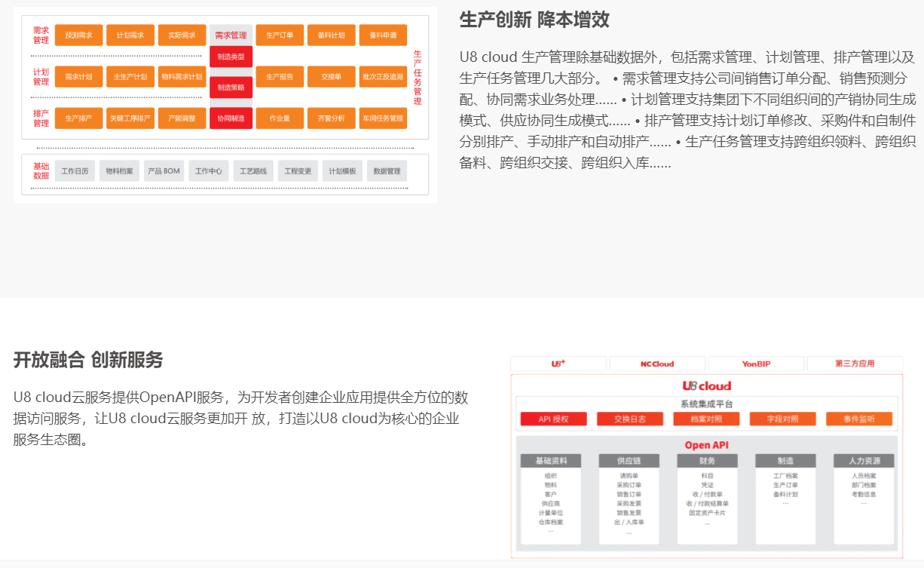Viewport: 924px width, 568px height.
Task: Click the red 协同制造 box
Action: pos(231,118)
